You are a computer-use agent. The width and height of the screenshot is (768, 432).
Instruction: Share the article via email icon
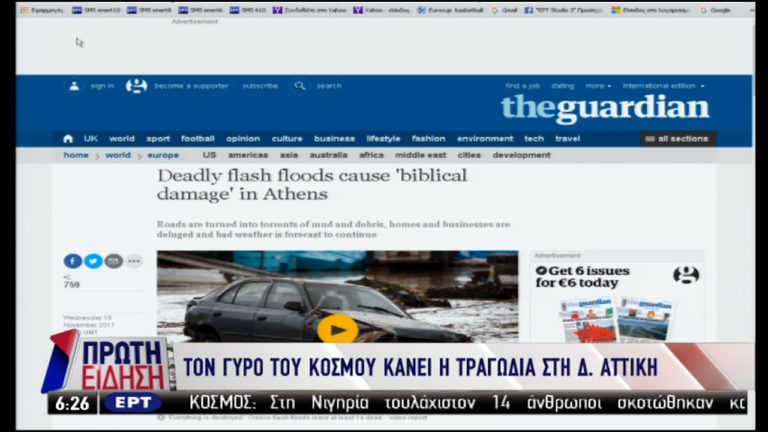(x=114, y=261)
